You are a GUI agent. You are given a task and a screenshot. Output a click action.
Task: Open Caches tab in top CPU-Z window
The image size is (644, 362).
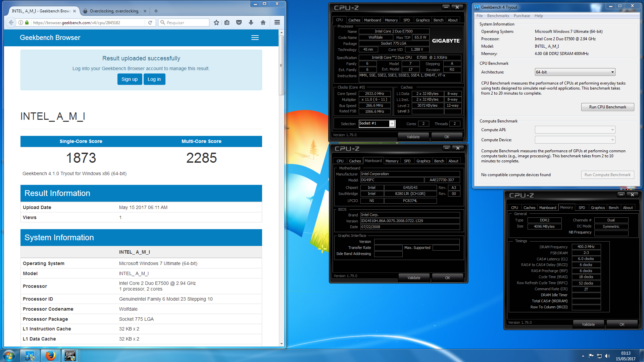tap(354, 20)
